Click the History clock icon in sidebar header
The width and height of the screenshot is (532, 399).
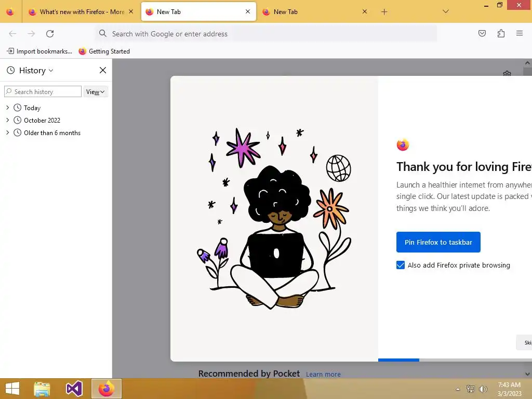[x=11, y=70]
